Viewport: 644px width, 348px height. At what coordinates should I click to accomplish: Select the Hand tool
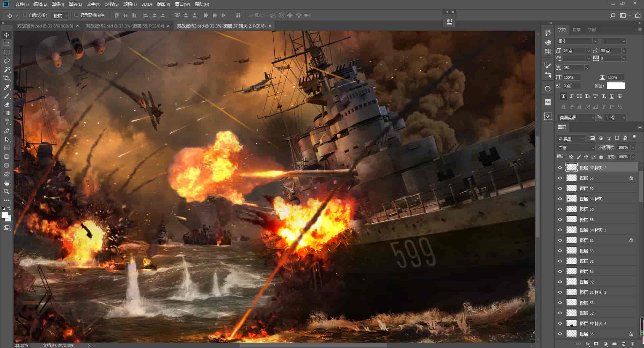(x=6, y=183)
